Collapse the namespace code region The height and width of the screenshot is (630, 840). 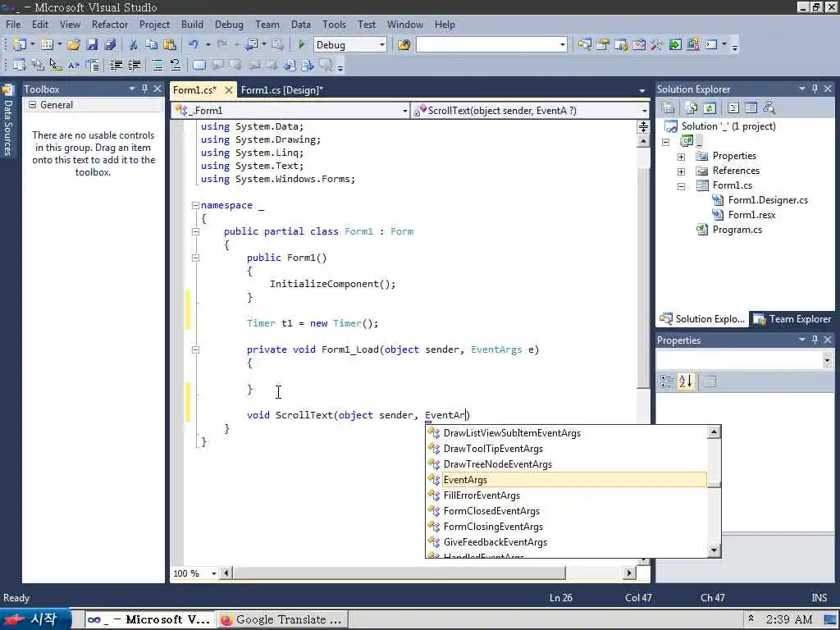point(195,205)
